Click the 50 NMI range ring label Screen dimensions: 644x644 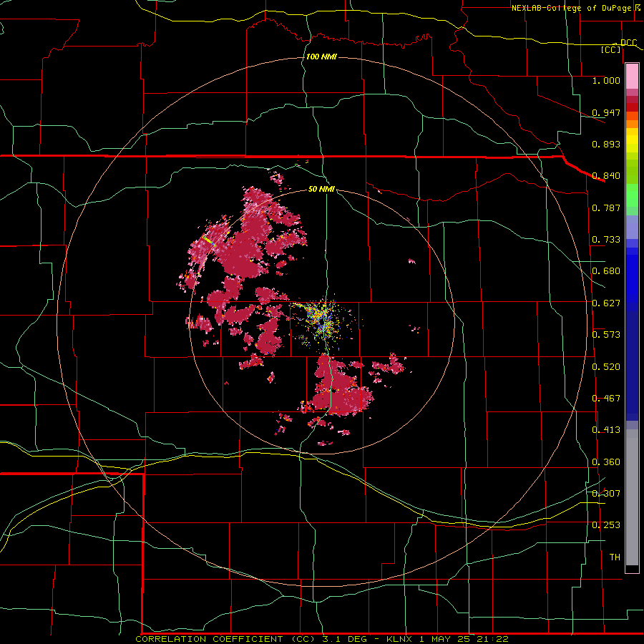[x=321, y=189]
